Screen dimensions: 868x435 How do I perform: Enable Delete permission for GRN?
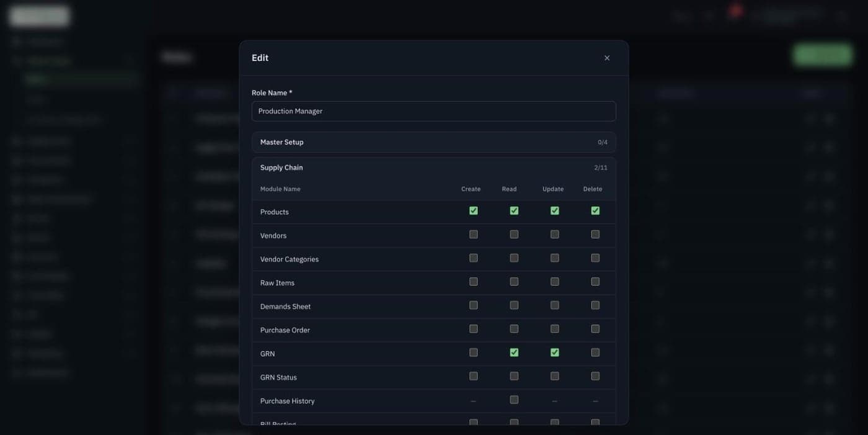595,352
